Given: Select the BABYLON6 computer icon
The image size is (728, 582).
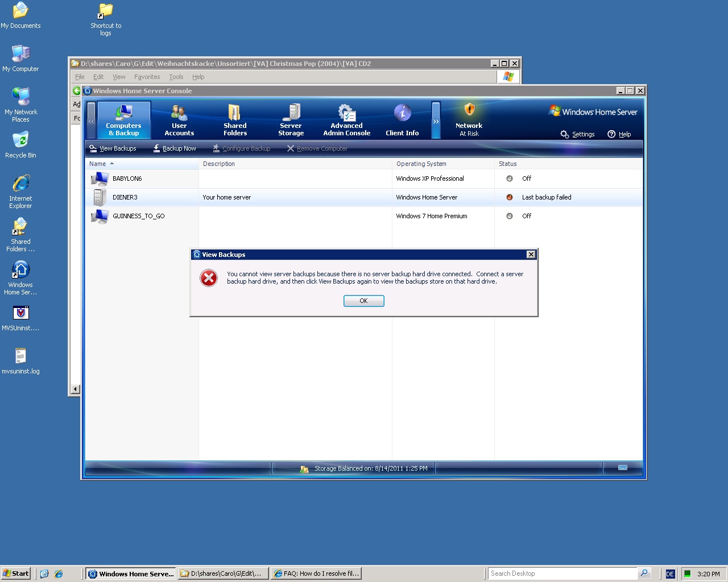Looking at the screenshot, I should click(x=100, y=178).
